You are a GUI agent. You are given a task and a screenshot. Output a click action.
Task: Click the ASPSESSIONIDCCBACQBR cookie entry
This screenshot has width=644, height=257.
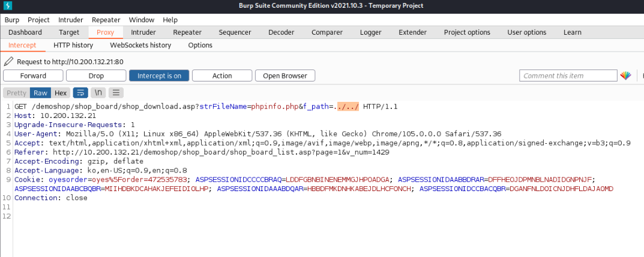(x=516, y=189)
